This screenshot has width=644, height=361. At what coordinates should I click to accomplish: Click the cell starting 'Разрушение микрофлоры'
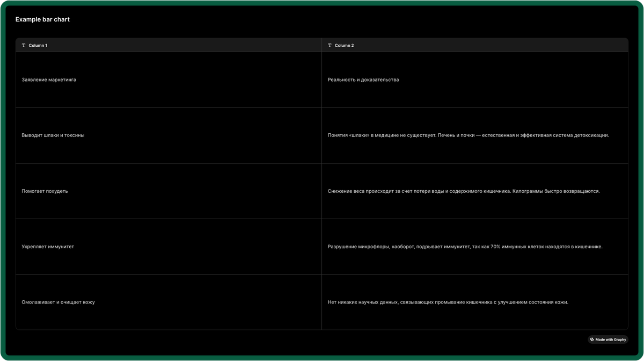point(475,247)
